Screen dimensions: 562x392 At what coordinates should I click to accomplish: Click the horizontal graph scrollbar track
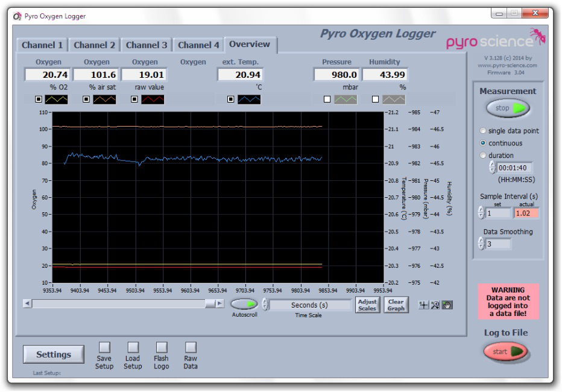pyautogui.click(x=121, y=304)
